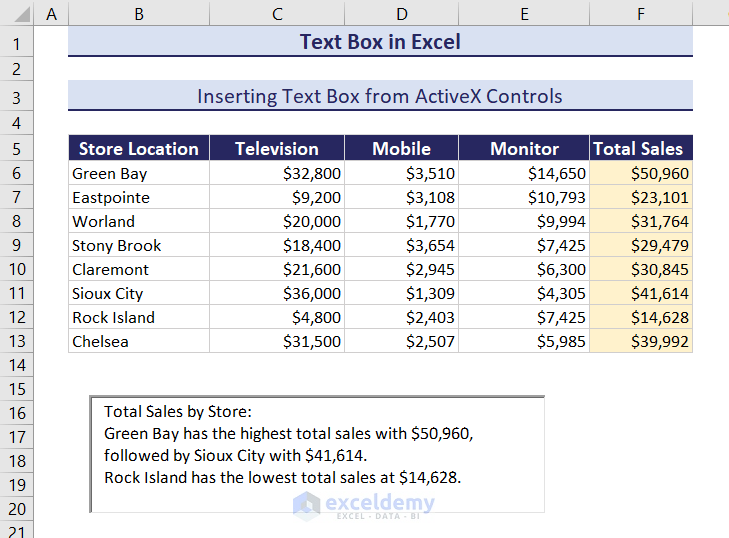Click the select-all corner triangle

click(x=17, y=14)
